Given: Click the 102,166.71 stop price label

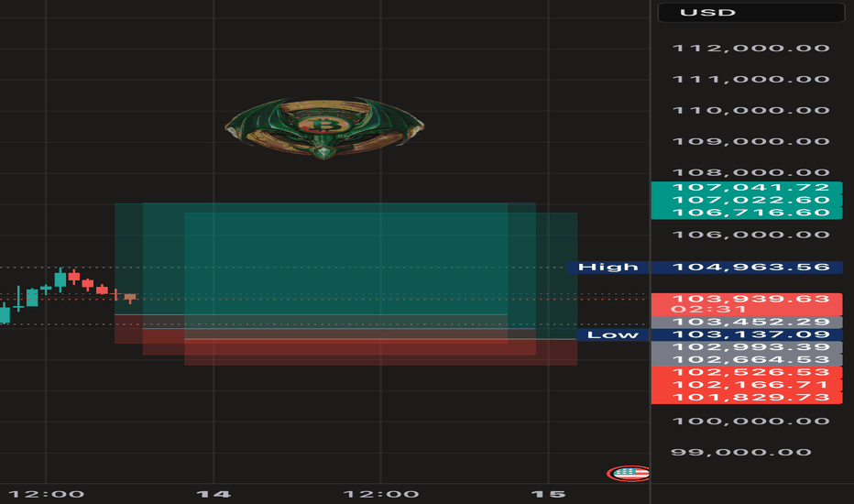Looking at the screenshot, I should coord(747,385).
